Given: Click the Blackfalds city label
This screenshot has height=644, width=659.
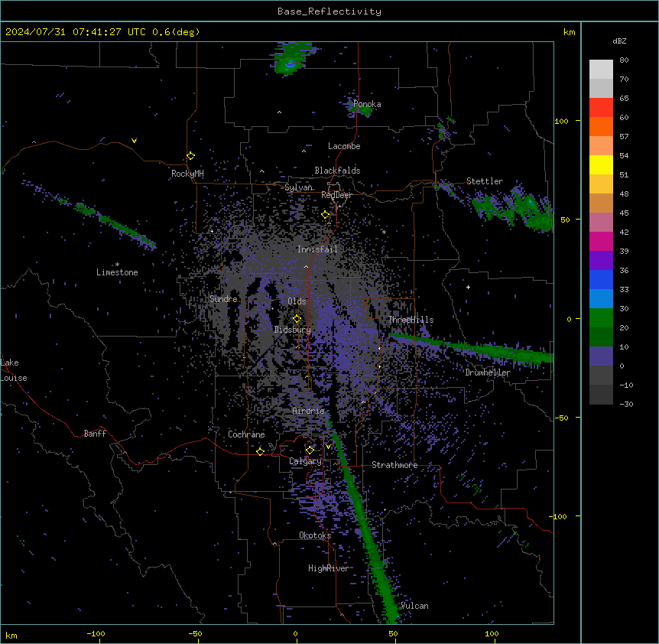Looking at the screenshot, I should pyautogui.click(x=337, y=171).
